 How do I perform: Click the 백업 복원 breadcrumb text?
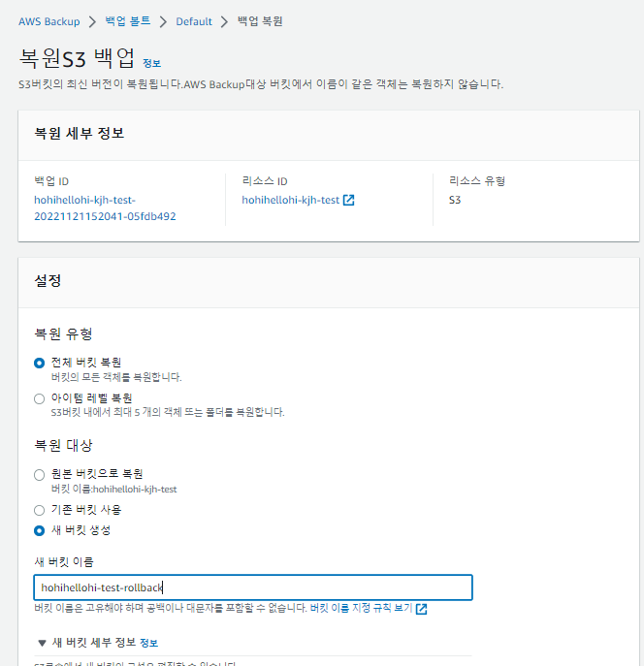click(260, 21)
